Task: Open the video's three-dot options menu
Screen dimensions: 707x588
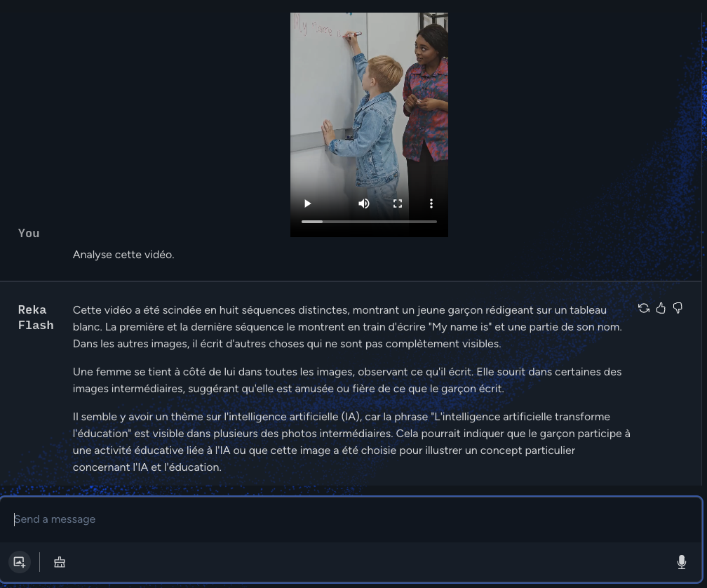Action: coord(431,203)
